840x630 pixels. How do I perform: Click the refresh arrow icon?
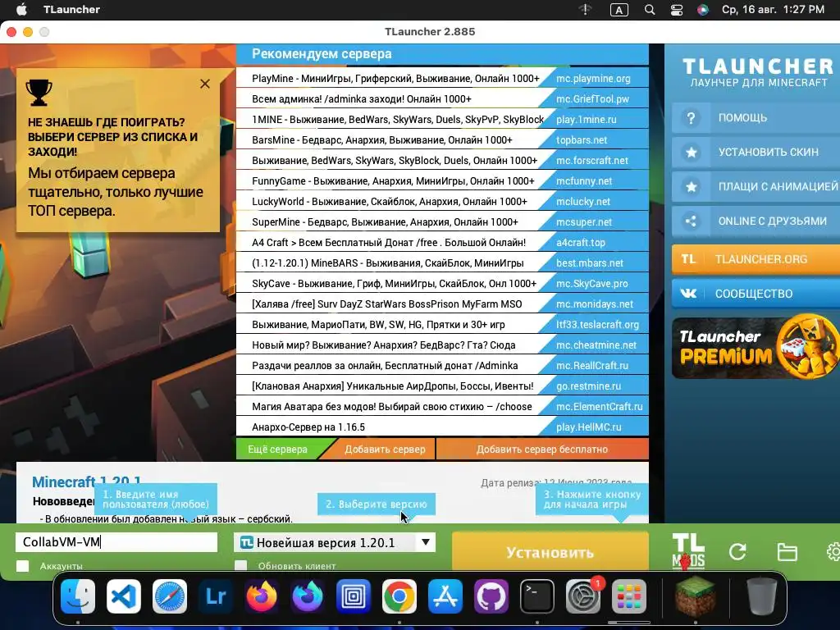coord(737,552)
